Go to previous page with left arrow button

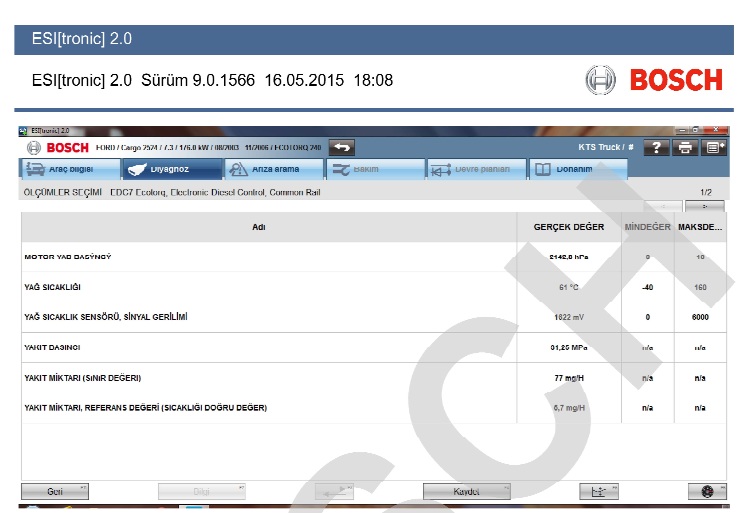(x=663, y=206)
